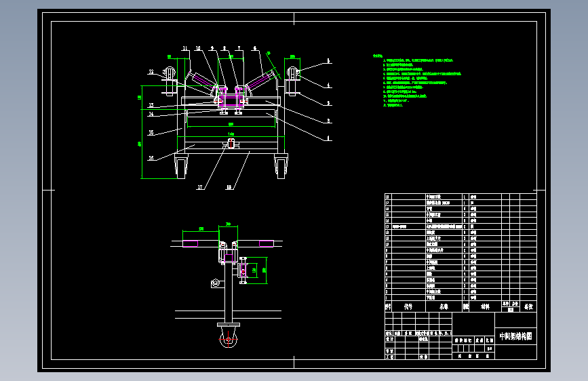
Task: Click the red-marked caster wheel in lower view
Action: tap(229, 338)
